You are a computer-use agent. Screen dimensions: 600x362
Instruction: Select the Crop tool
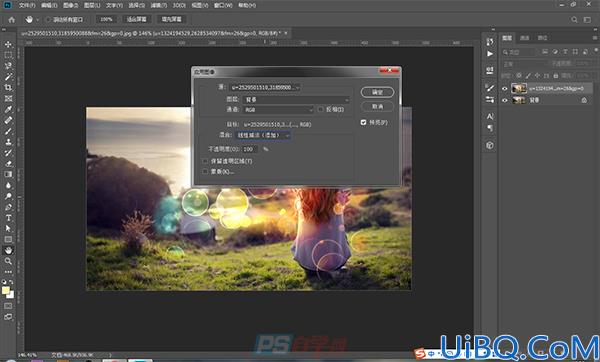click(x=8, y=88)
